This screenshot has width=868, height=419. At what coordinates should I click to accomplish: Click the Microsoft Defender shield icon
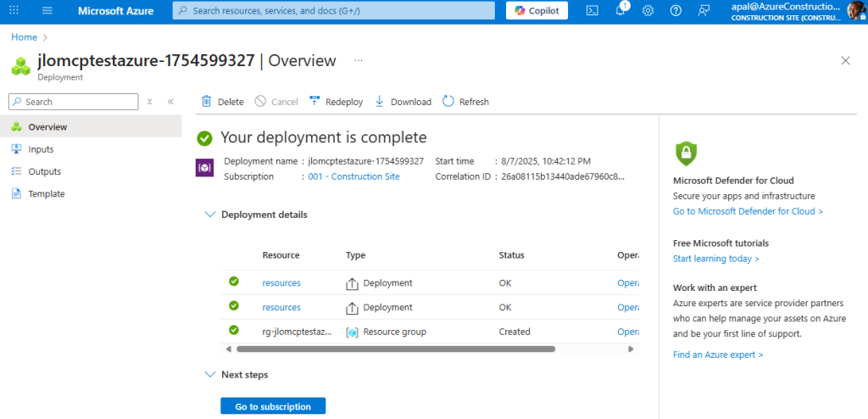(686, 154)
